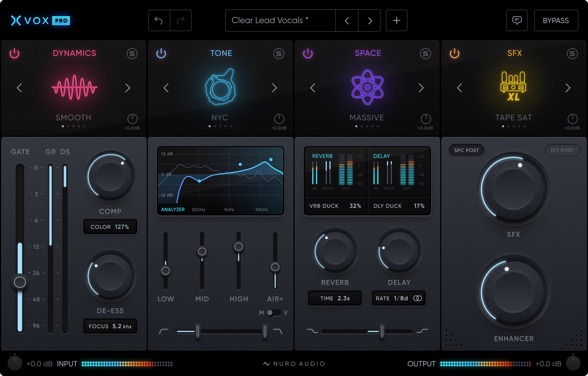The width and height of the screenshot is (588, 376).
Task: Click the ANALYZER label in EQ display
Action: tap(173, 209)
